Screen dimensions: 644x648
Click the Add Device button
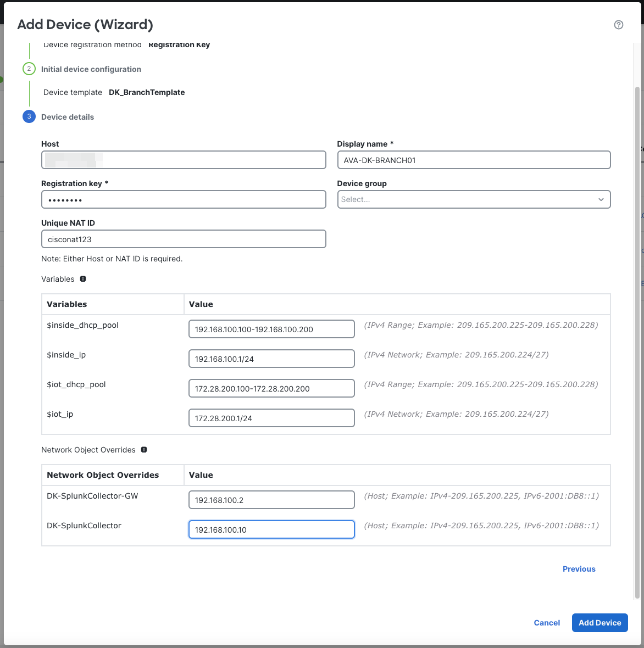(599, 623)
